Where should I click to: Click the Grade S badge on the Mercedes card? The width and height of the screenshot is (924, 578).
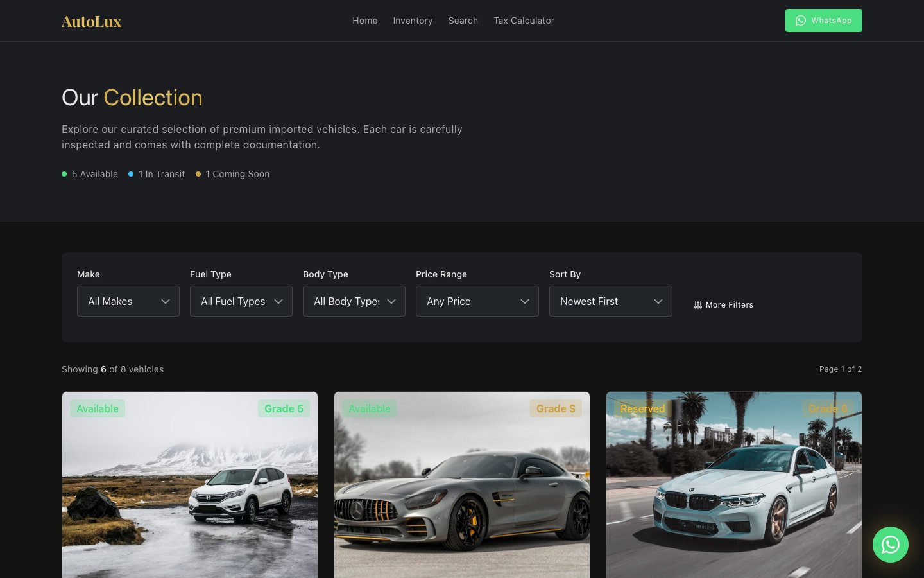tap(556, 408)
